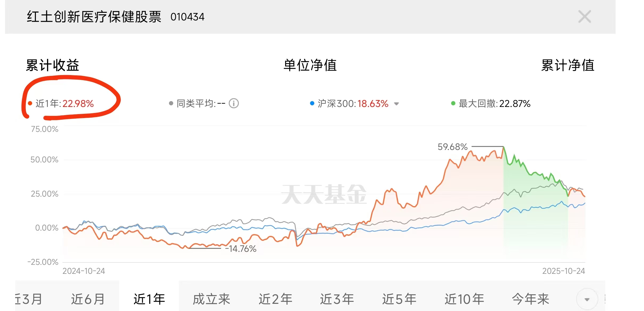This screenshot has width=644, height=311.
Task: Toggle the gray 同类平均 series dot
Action: point(171,103)
